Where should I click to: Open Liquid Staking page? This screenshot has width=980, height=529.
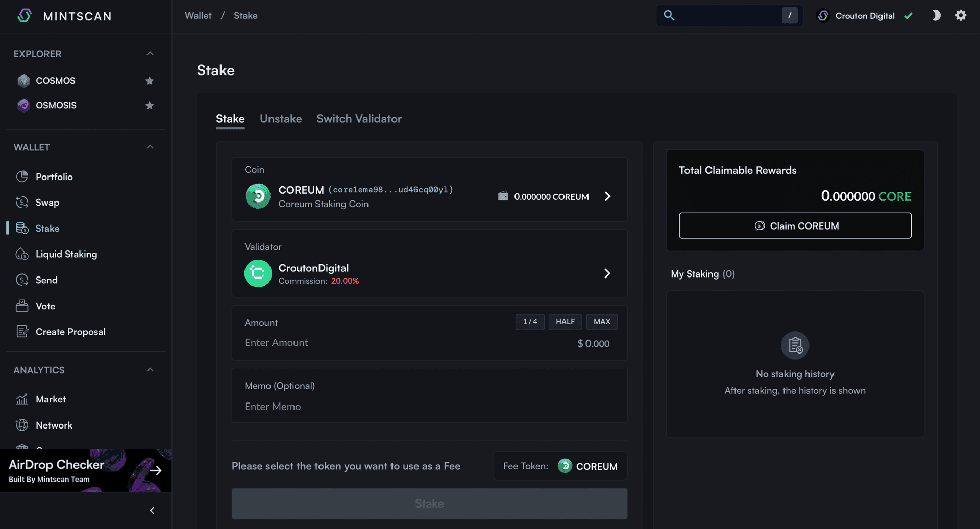coord(66,254)
